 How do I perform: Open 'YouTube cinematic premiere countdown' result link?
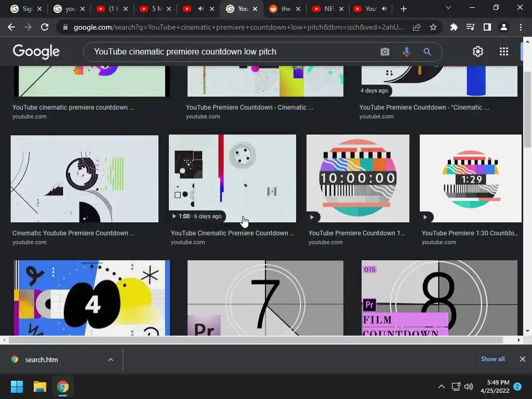(x=73, y=107)
